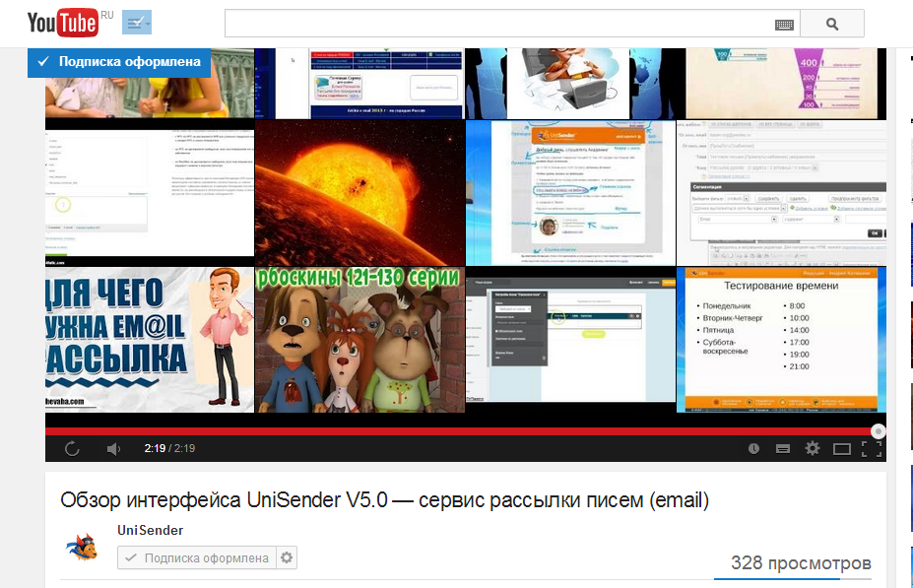Open player settings gear icon
The width and height of the screenshot is (913, 588).
813,448
